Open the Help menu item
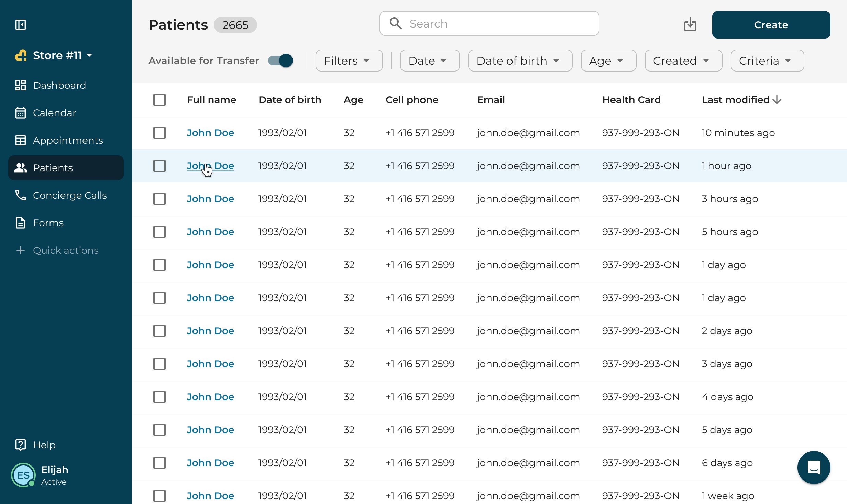The image size is (847, 504). pos(66,445)
